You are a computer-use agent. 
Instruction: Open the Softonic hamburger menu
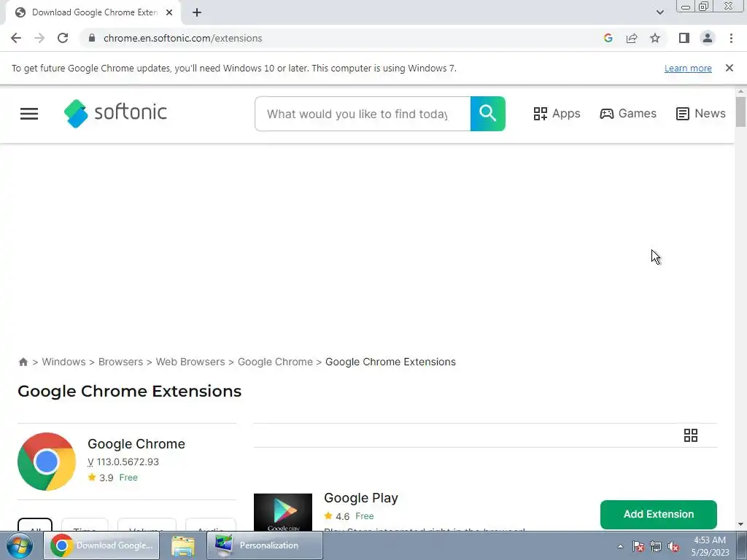29,114
